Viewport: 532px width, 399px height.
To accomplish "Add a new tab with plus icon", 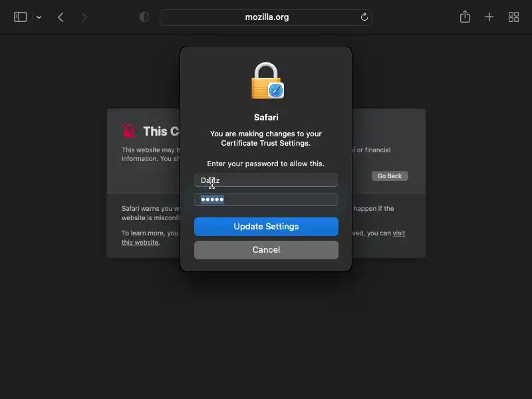I will [489, 17].
